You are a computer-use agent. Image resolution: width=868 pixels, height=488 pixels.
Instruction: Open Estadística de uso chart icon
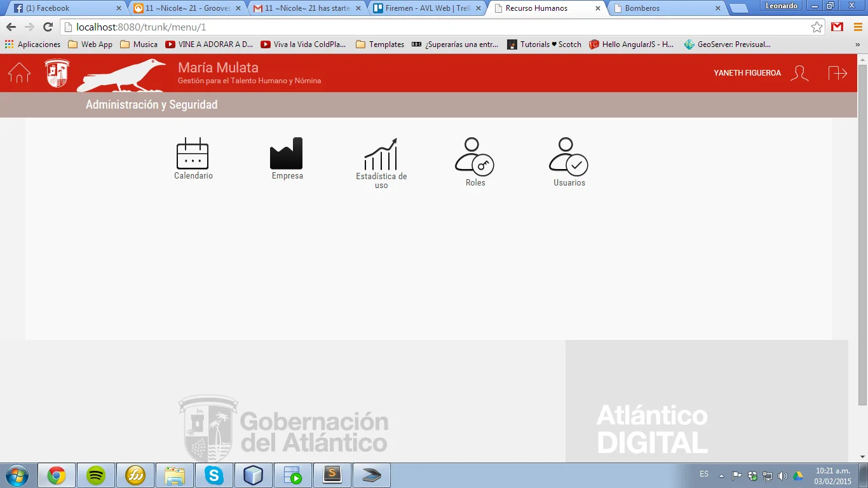tap(381, 154)
